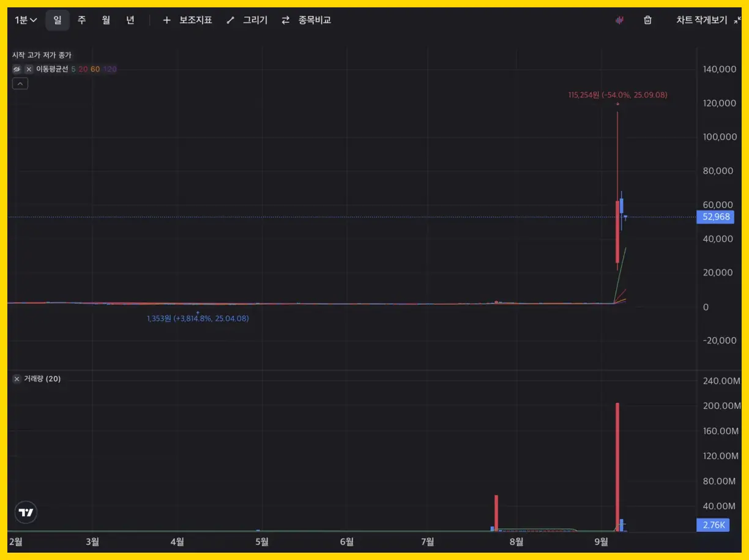Remove the 거래량 (20) volume indicator

[x=17, y=379]
